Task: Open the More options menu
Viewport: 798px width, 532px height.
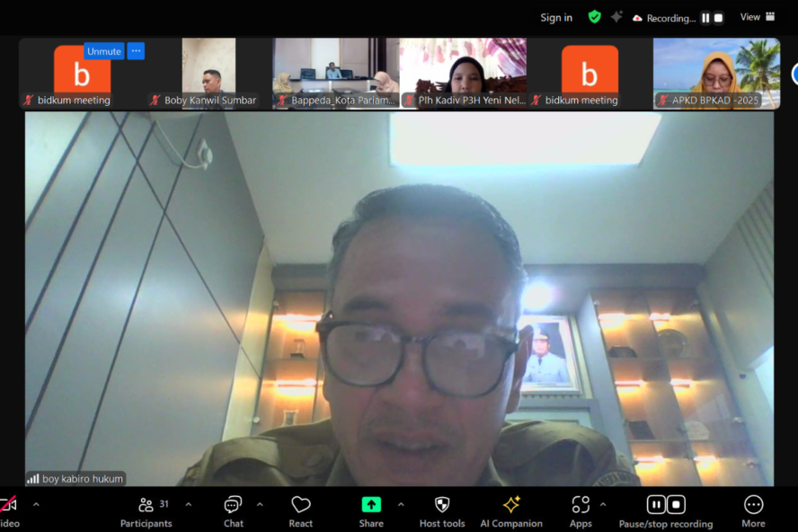Action: click(x=753, y=511)
